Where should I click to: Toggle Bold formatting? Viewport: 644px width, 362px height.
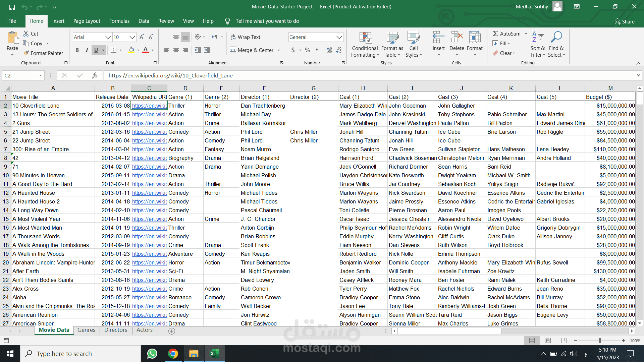pos(77,50)
